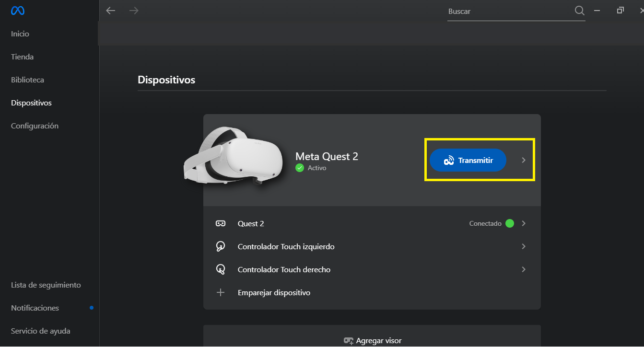Image resolution: width=644 pixels, height=347 pixels.
Task: Click the Dispositivos page heading
Action: (x=166, y=80)
